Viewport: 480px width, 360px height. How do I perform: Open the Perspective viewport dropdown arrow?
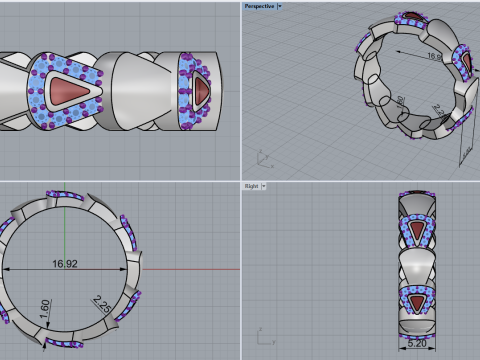(x=280, y=6)
